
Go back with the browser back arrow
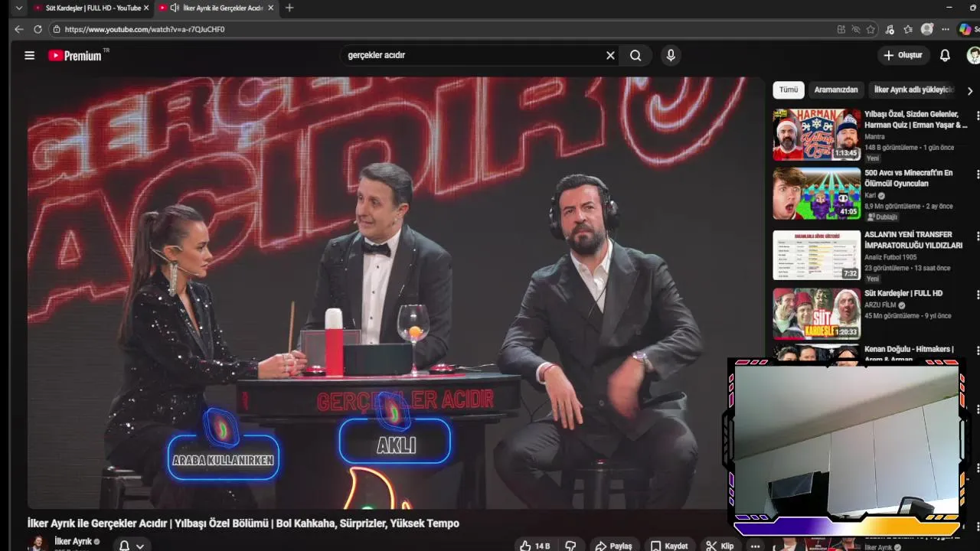point(19,29)
